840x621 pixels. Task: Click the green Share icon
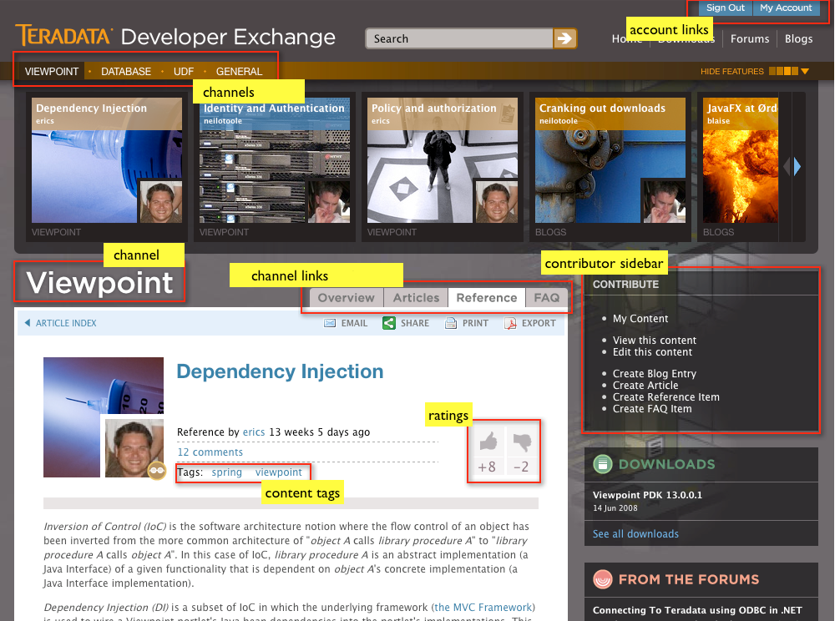388,323
